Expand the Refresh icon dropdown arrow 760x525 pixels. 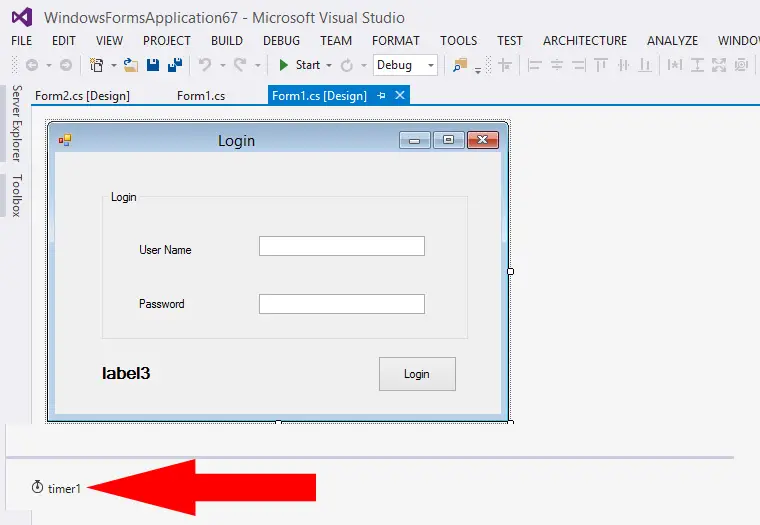(364, 65)
